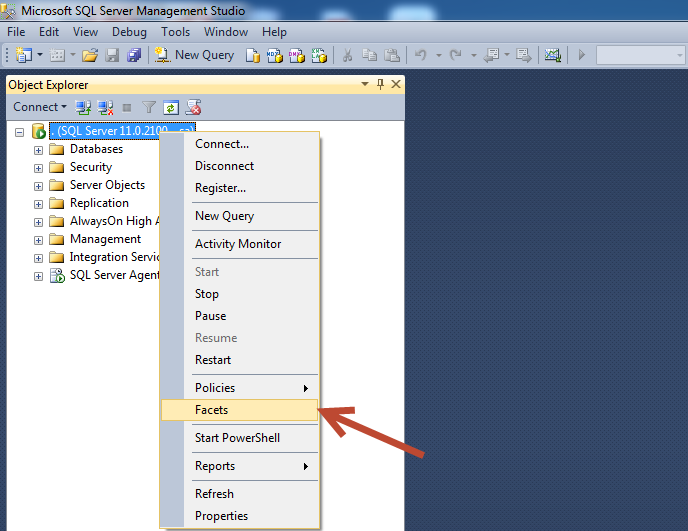Open the View menu
This screenshot has height=531, width=688.
tap(85, 32)
